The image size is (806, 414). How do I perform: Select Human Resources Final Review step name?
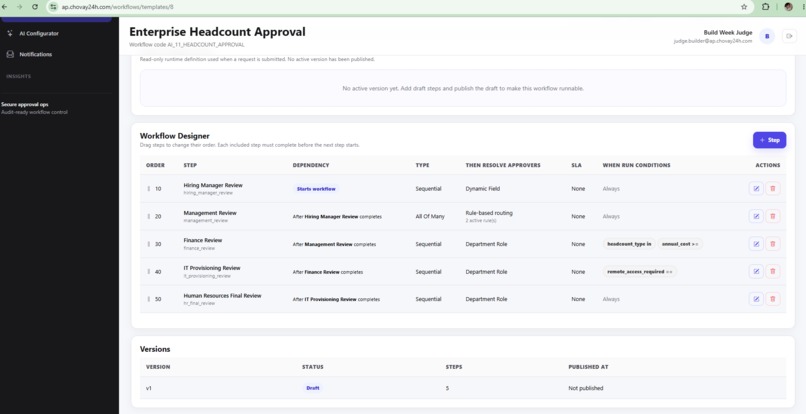[222, 296]
